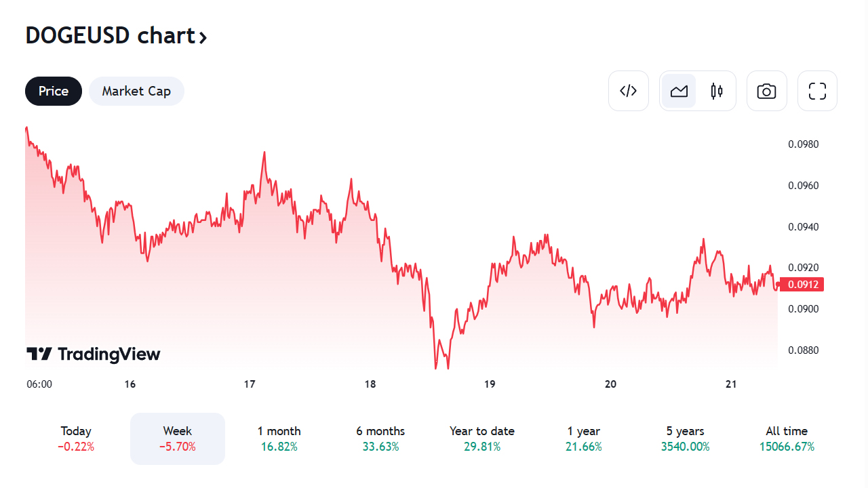Screen dimensions: 868x488
Task: Click the 0.0912 current price label
Action: (802, 285)
